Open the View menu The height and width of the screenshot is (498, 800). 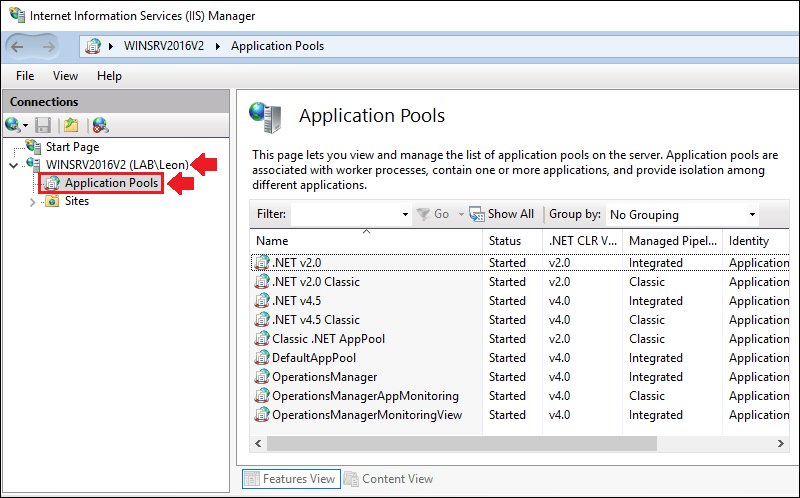[x=65, y=76]
